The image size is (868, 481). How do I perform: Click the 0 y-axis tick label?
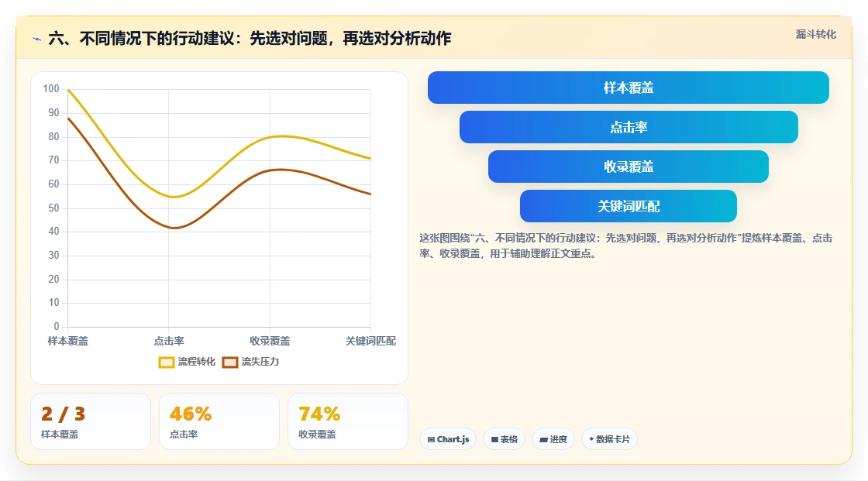coord(57,327)
